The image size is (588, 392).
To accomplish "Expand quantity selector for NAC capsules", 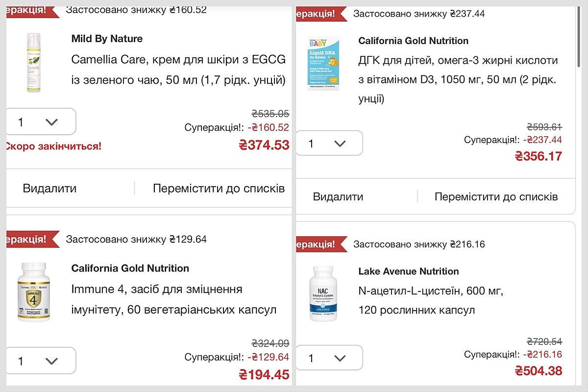I will [329, 358].
